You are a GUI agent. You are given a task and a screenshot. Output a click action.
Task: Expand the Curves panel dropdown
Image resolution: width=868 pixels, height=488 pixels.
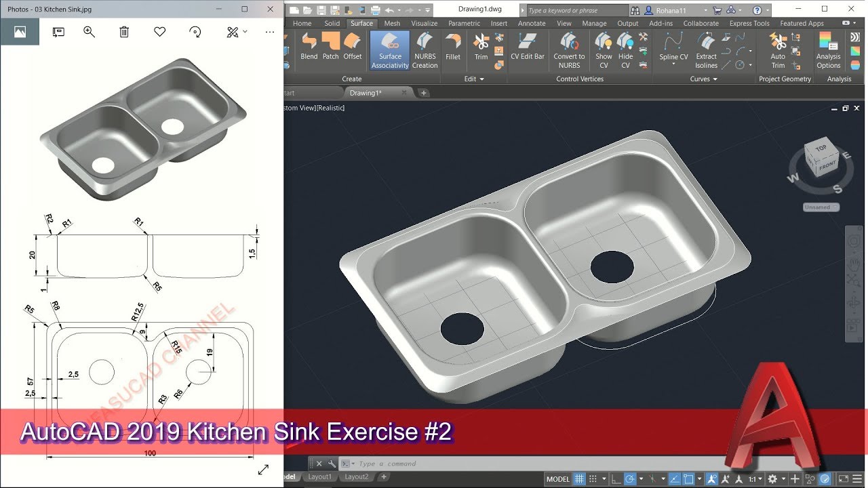point(704,79)
